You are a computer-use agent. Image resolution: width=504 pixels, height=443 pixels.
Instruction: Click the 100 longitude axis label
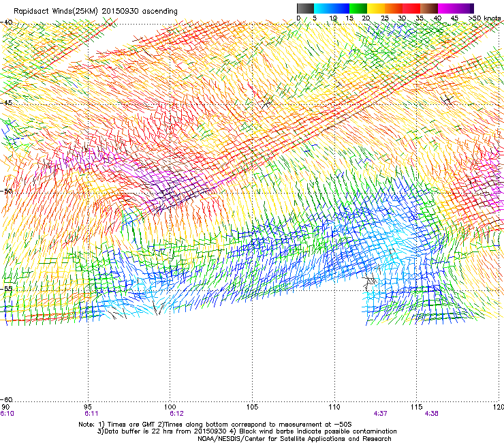[170, 407]
